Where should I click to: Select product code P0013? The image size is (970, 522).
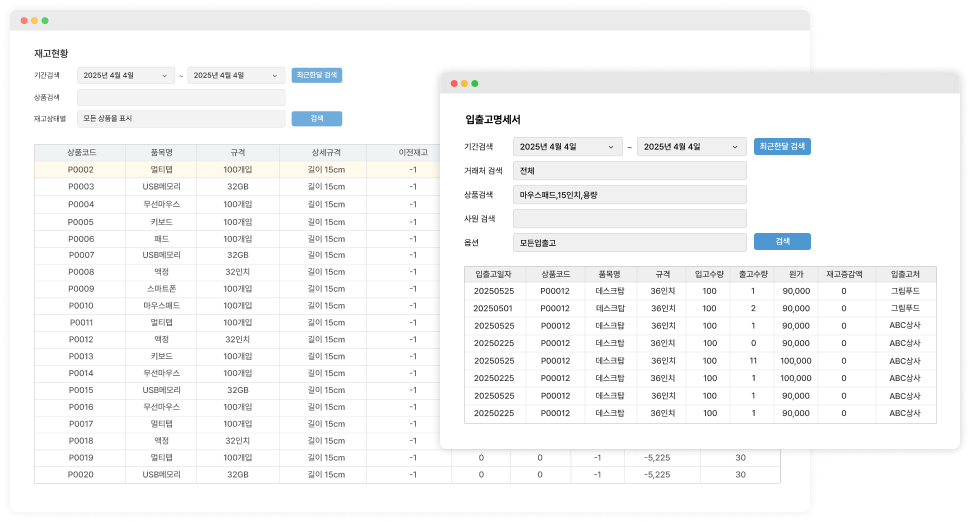coord(81,356)
